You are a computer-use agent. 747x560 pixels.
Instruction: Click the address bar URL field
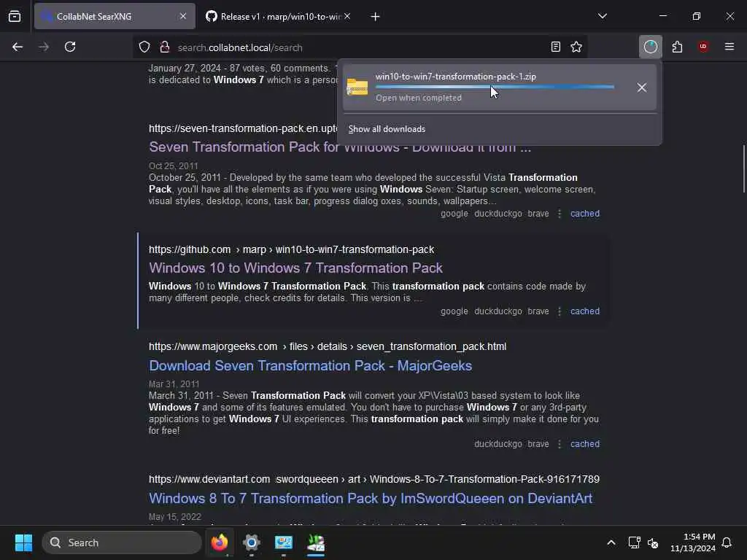(x=360, y=47)
